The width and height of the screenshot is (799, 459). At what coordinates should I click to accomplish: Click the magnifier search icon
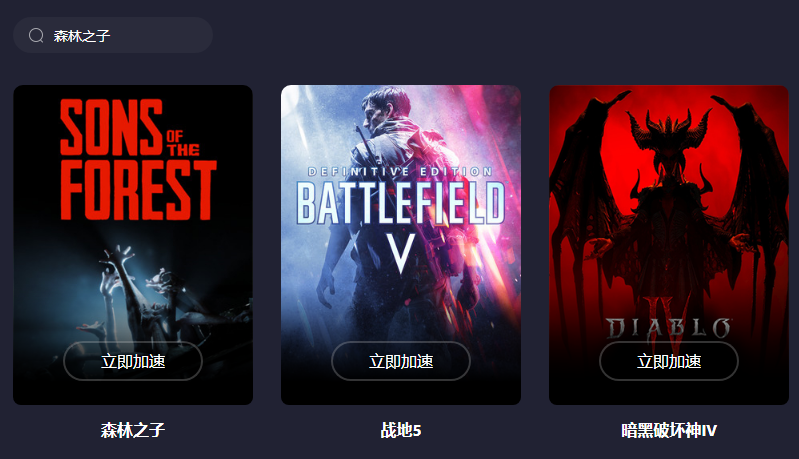[36, 35]
